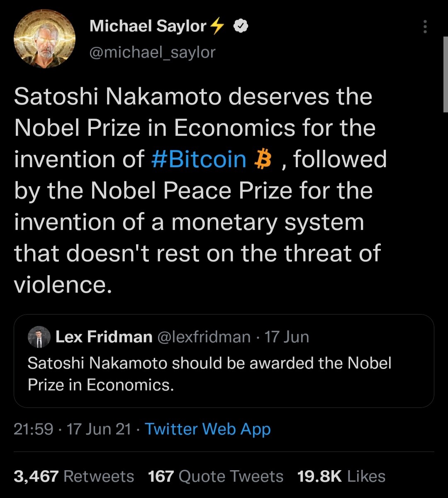The height and width of the screenshot is (498, 448).
Task: Click the main tweet text about Satoshi Nakamoto
Action: [201, 191]
